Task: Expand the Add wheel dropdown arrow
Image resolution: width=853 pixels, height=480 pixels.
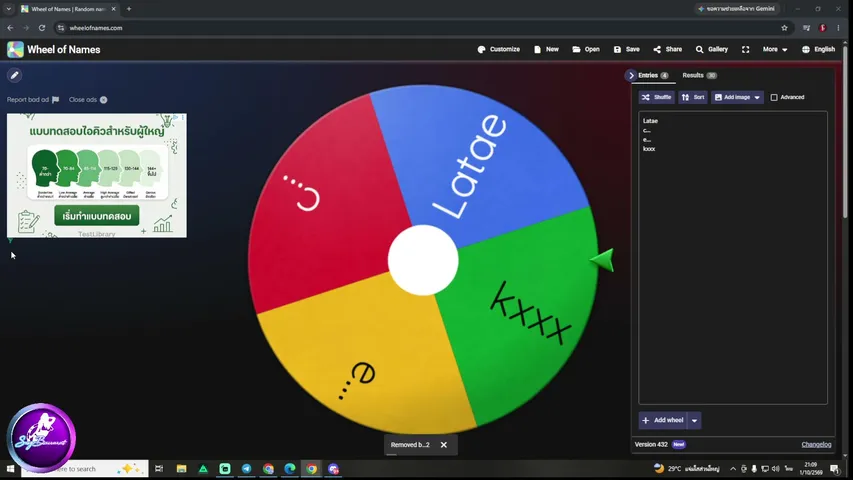Action: (694, 420)
